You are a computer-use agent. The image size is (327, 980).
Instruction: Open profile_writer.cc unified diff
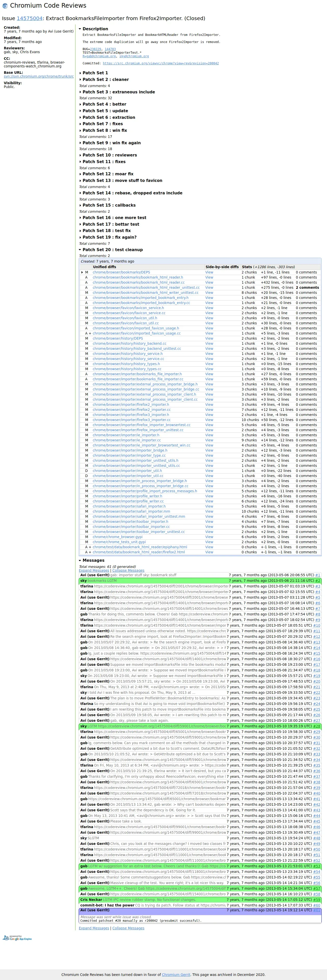click(x=128, y=501)
